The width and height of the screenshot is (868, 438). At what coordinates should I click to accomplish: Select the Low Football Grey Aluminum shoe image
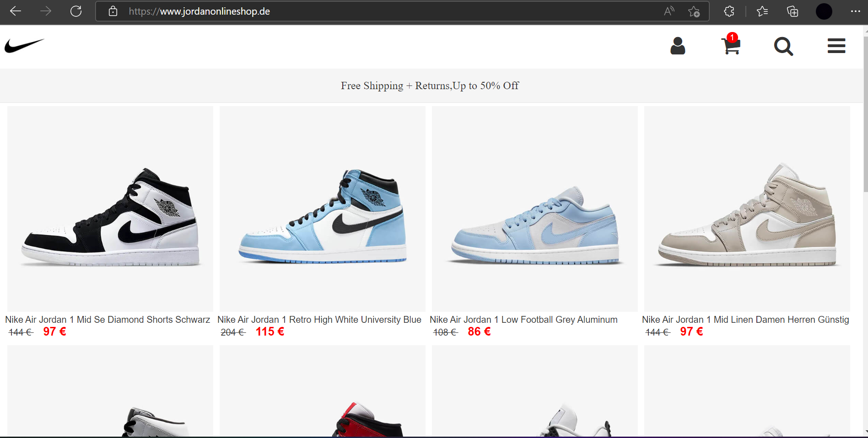535,209
